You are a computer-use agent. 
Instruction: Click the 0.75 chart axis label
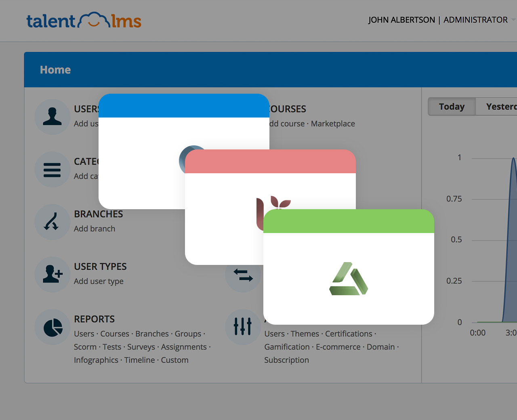pyautogui.click(x=454, y=199)
